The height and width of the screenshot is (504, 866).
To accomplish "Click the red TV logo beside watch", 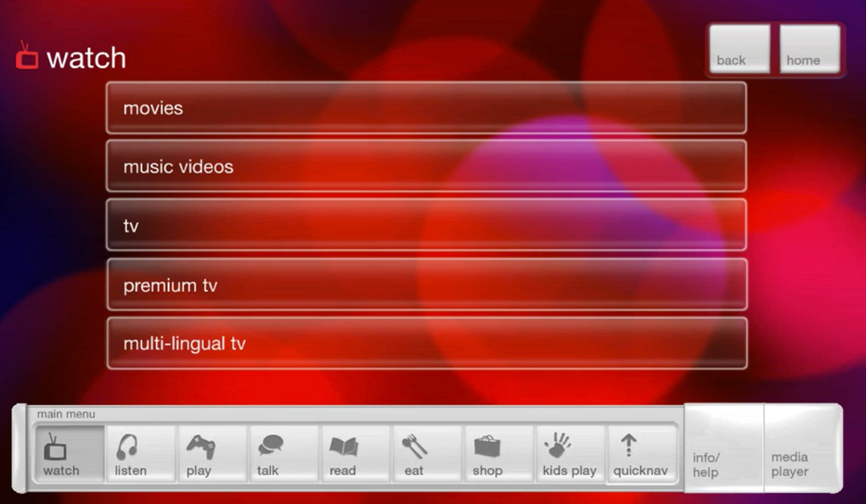I will pyautogui.click(x=25, y=57).
